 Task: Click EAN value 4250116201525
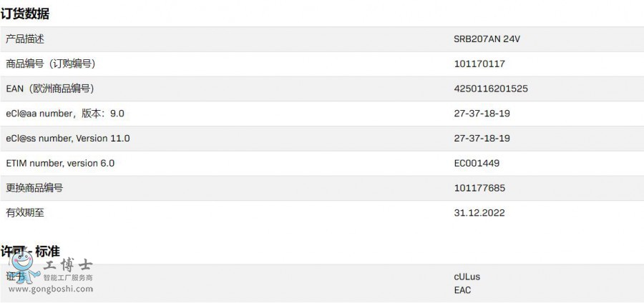(x=491, y=89)
